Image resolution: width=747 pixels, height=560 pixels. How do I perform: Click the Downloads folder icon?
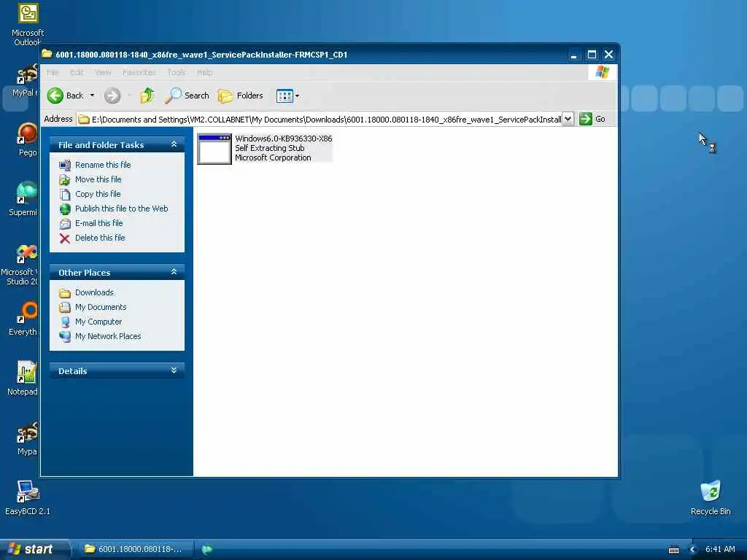tap(65, 293)
